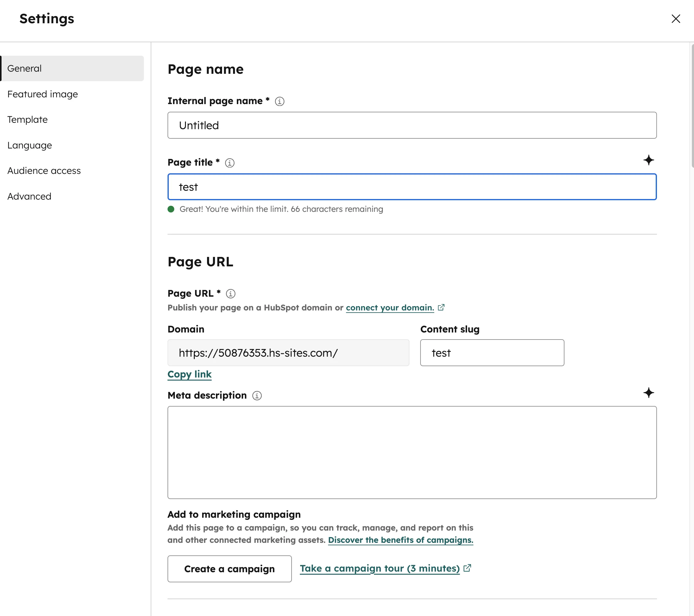
Task: Click Copy link below the Domain field
Action: click(x=189, y=374)
